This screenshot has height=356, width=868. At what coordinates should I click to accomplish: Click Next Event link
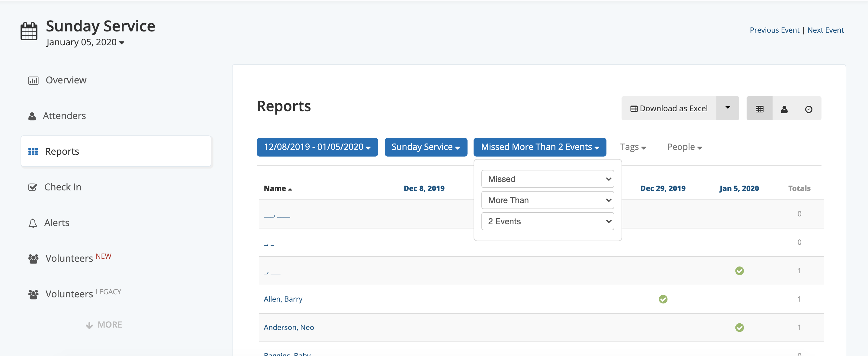tap(825, 30)
